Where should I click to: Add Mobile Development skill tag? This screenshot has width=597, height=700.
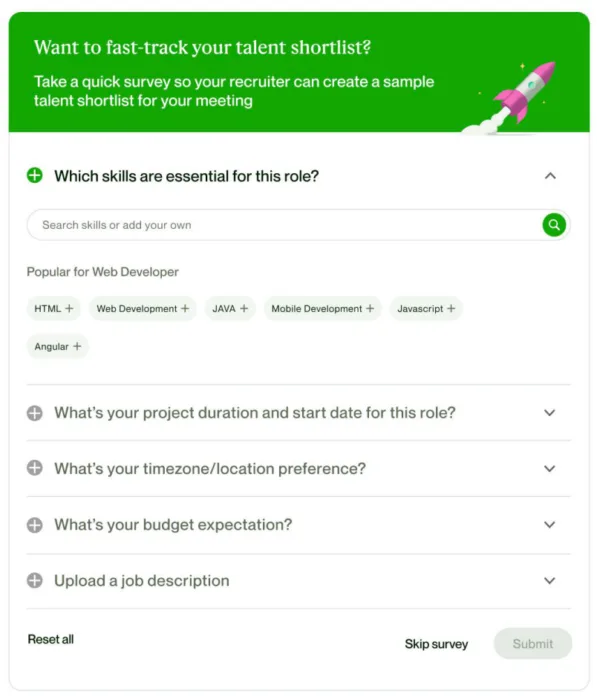(x=323, y=308)
